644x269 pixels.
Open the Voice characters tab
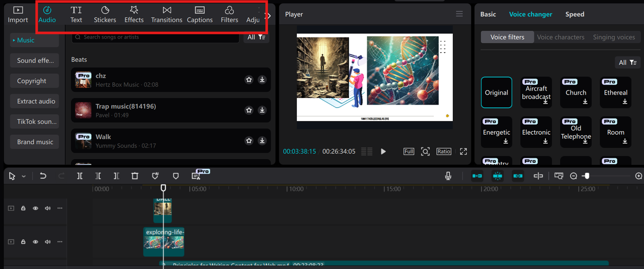click(x=560, y=37)
